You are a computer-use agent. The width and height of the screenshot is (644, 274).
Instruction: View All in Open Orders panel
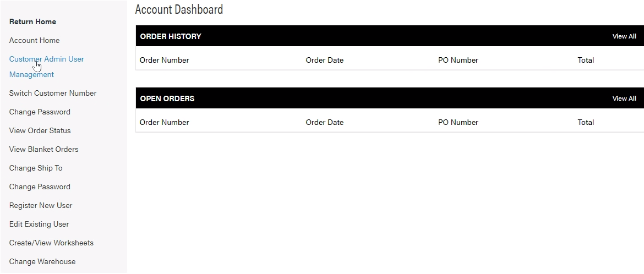tap(624, 98)
